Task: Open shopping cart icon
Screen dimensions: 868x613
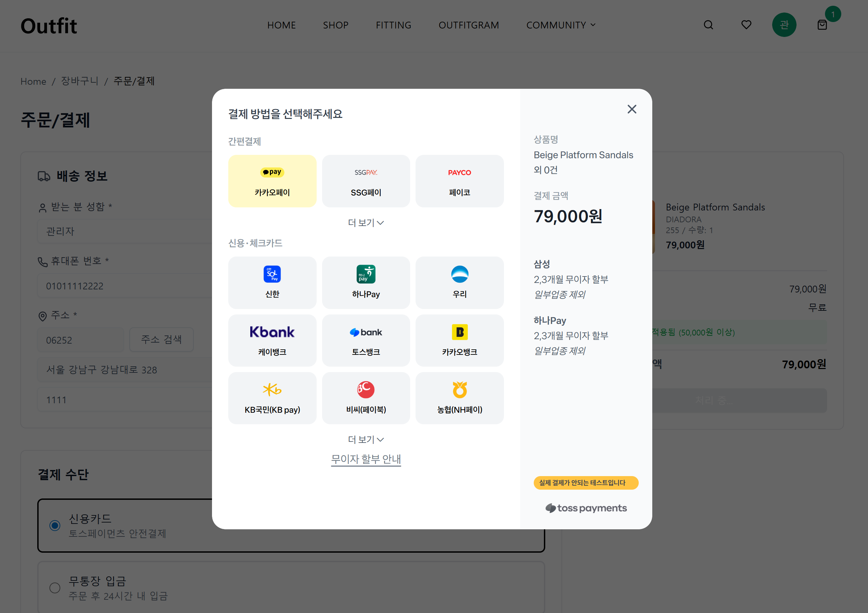Action: (822, 25)
